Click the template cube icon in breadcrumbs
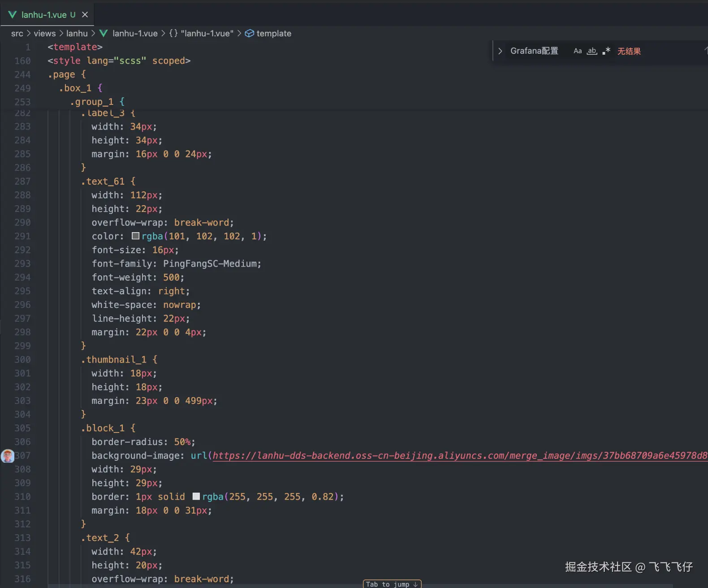This screenshot has height=588, width=708. [250, 34]
